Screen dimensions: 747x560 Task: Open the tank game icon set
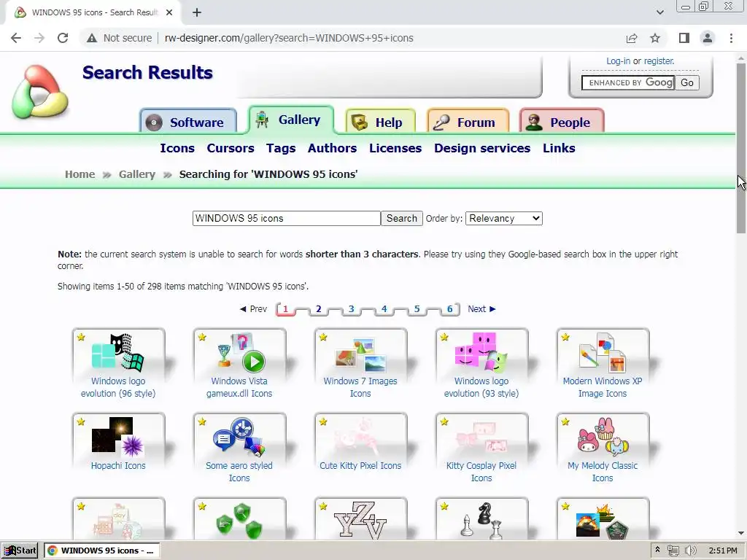pos(602,519)
